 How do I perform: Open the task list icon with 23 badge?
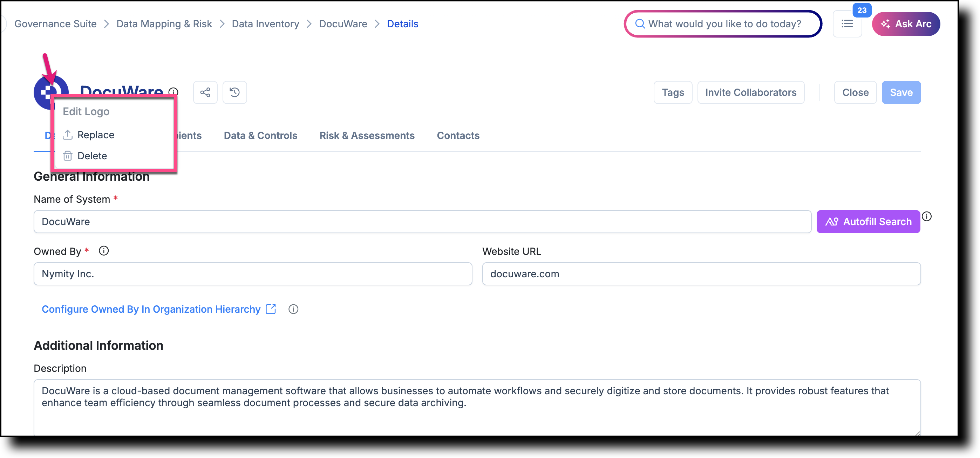pos(847,23)
